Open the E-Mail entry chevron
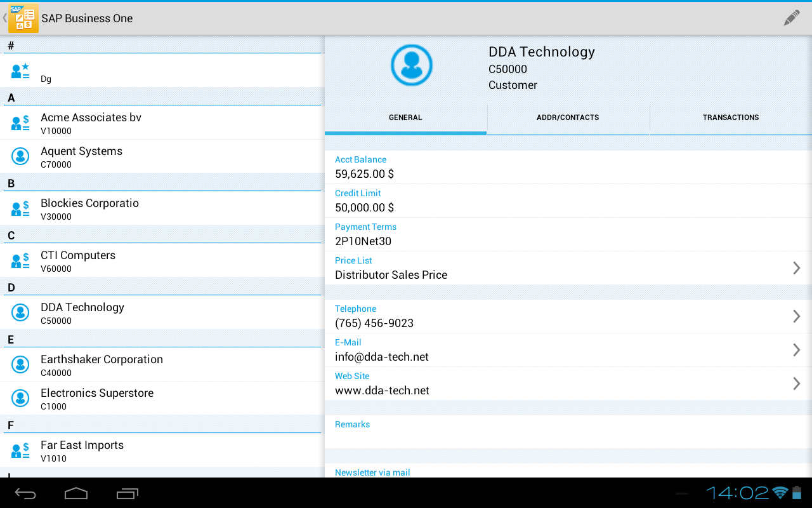812x508 pixels. click(x=797, y=350)
